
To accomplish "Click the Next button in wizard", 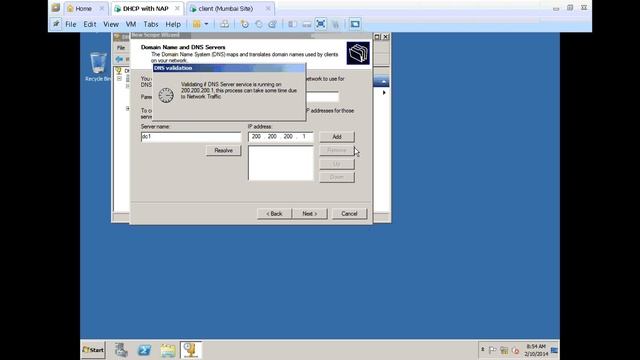I will (x=309, y=213).
